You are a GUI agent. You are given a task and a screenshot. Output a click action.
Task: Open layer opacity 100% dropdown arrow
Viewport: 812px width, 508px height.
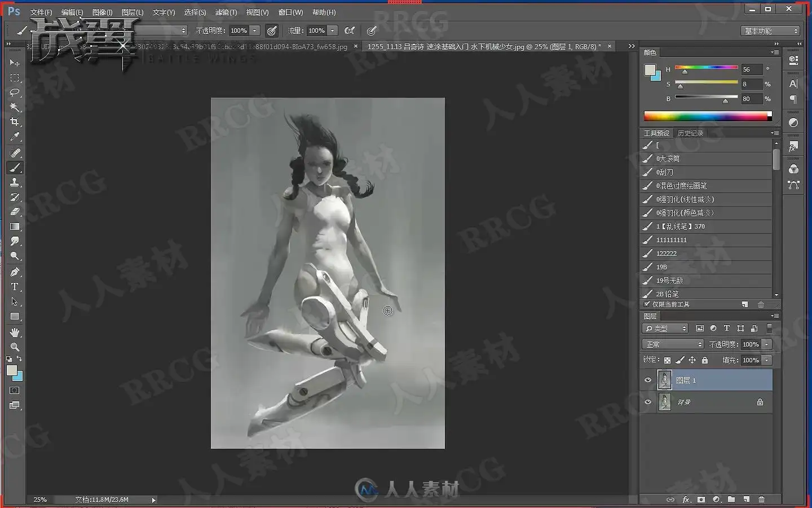(x=767, y=344)
